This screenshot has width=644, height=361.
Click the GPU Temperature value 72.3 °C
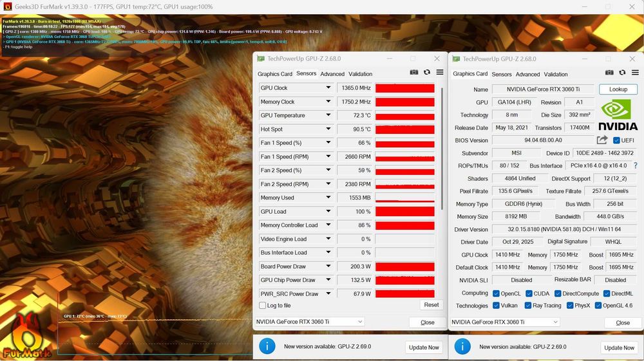pyautogui.click(x=354, y=115)
